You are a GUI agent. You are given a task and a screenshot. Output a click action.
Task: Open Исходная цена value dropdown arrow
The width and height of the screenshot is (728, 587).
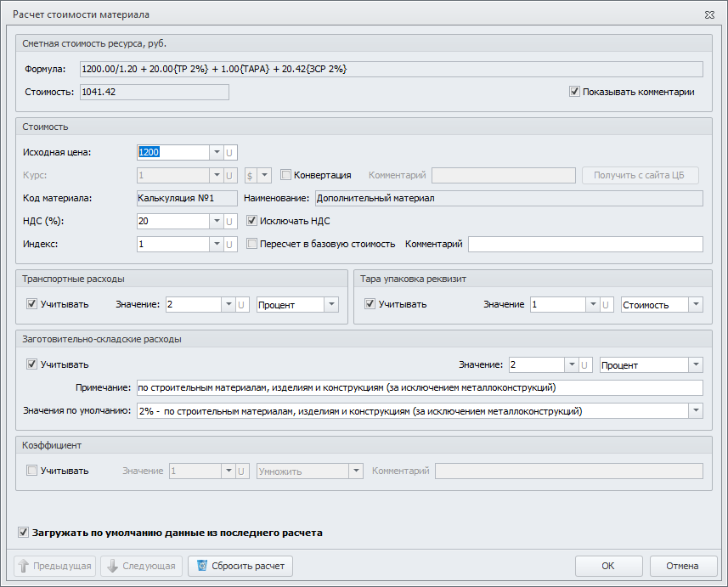[217, 152]
